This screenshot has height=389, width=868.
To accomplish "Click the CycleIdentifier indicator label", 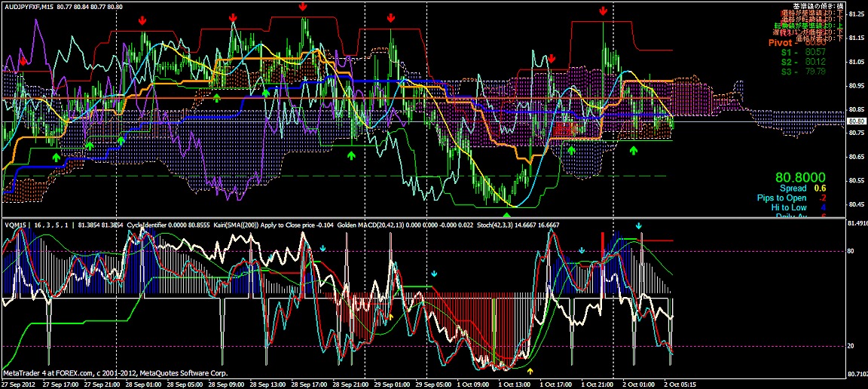I will [147, 225].
